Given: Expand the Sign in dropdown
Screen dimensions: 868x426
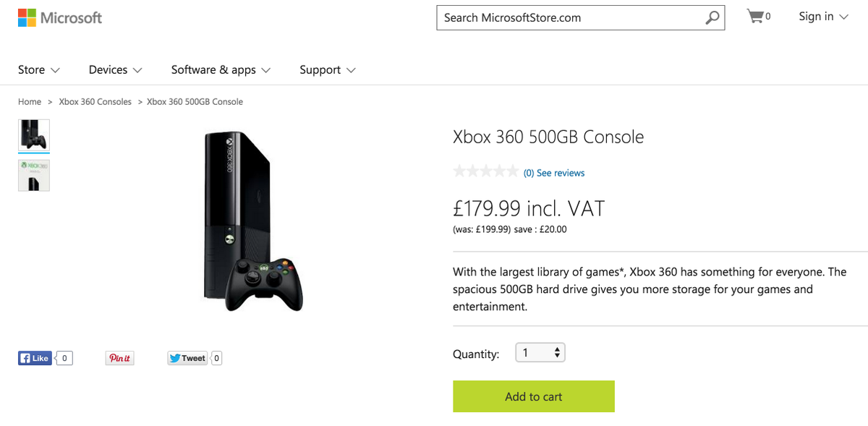Looking at the screenshot, I should [x=823, y=16].
